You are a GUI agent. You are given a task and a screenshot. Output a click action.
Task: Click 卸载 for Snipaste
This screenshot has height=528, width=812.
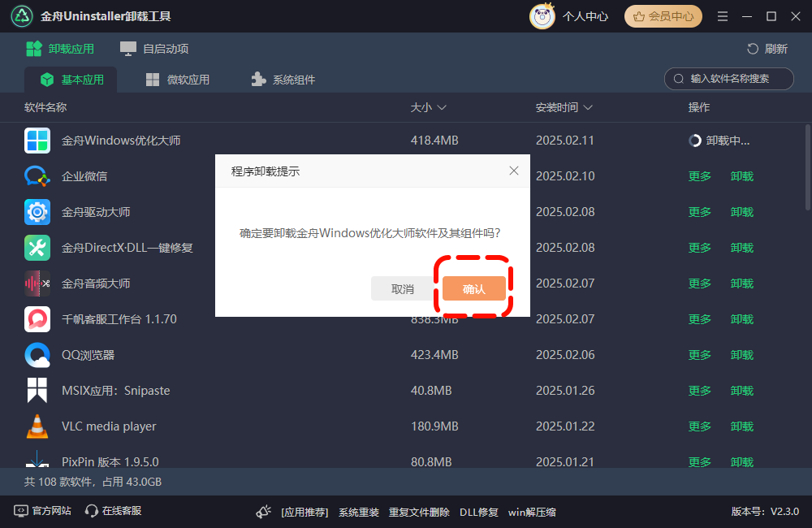741,391
